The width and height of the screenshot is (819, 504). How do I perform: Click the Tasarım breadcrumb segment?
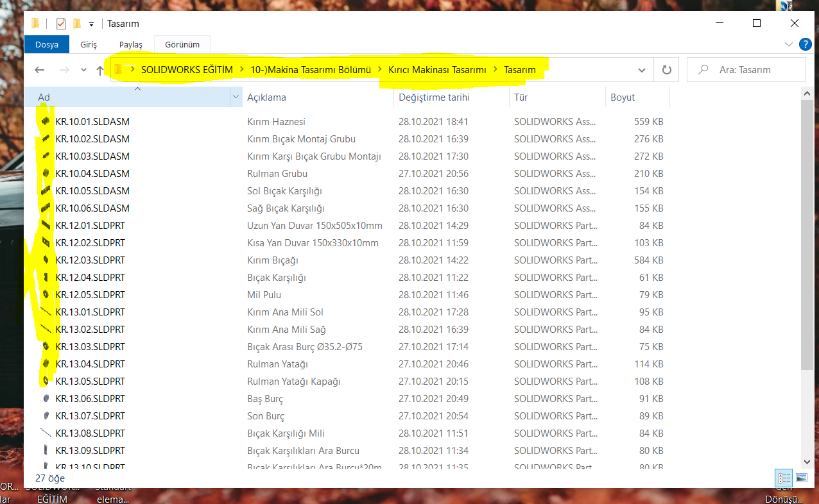pos(520,70)
